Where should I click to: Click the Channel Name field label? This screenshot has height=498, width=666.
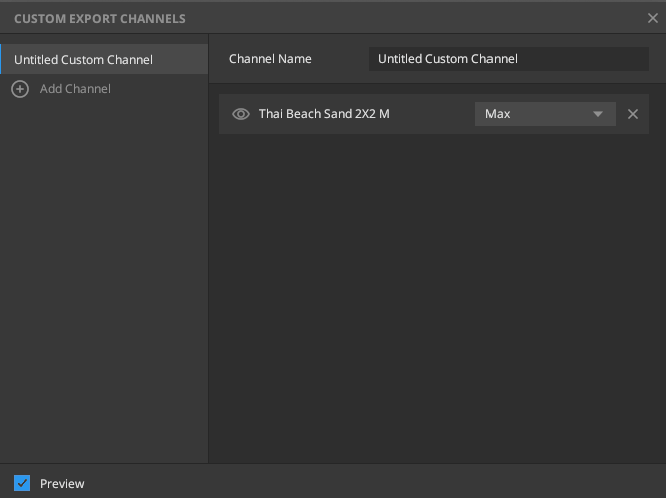[270, 59]
